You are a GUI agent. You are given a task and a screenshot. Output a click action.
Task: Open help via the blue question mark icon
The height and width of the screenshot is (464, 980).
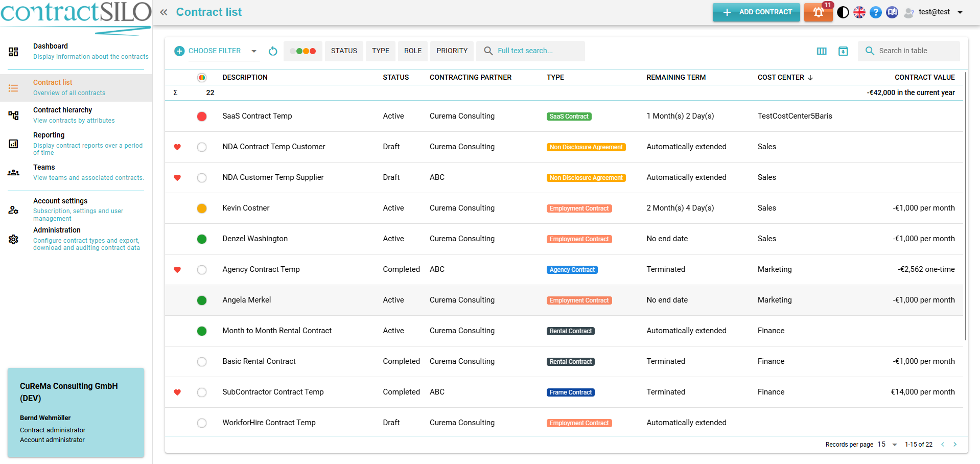(876, 12)
